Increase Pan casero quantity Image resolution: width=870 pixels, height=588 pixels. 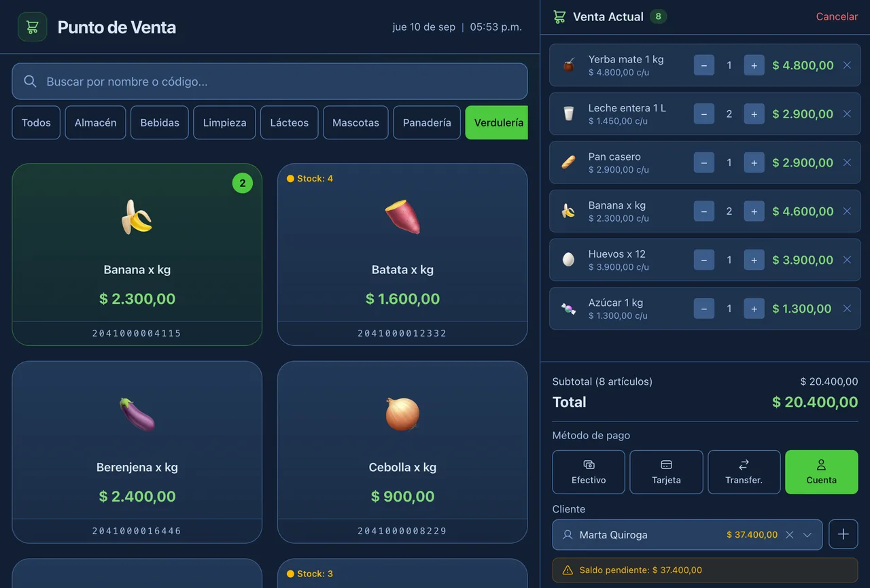[x=754, y=162]
